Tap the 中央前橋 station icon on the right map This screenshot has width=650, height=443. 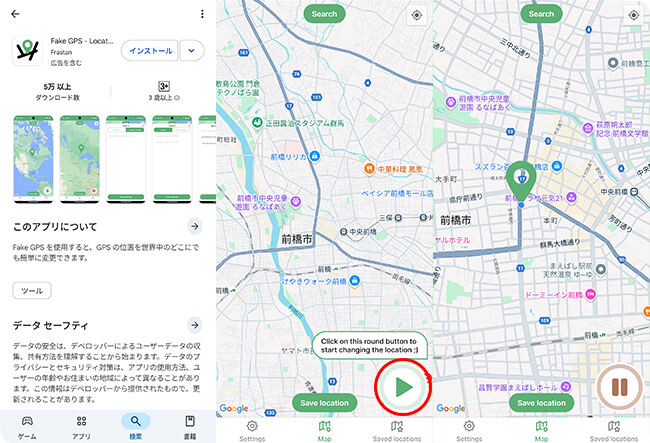(x=634, y=192)
